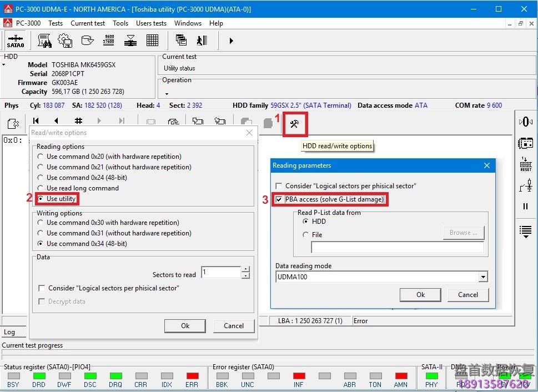The height and width of the screenshot is (392, 538).
Task: Click the RESET icon in right sidebar
Action: click(x=525, y=164)
